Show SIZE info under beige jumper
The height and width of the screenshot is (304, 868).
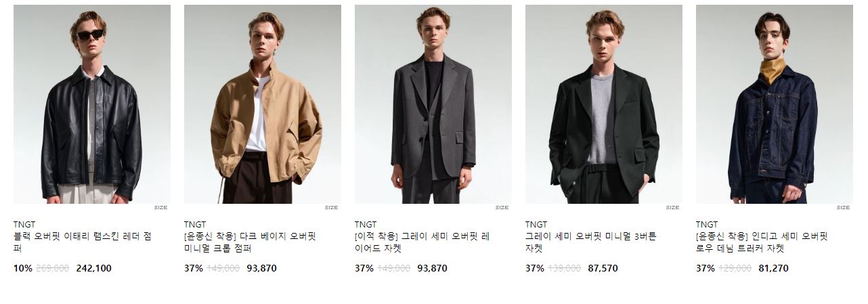(x=331, y=208)
